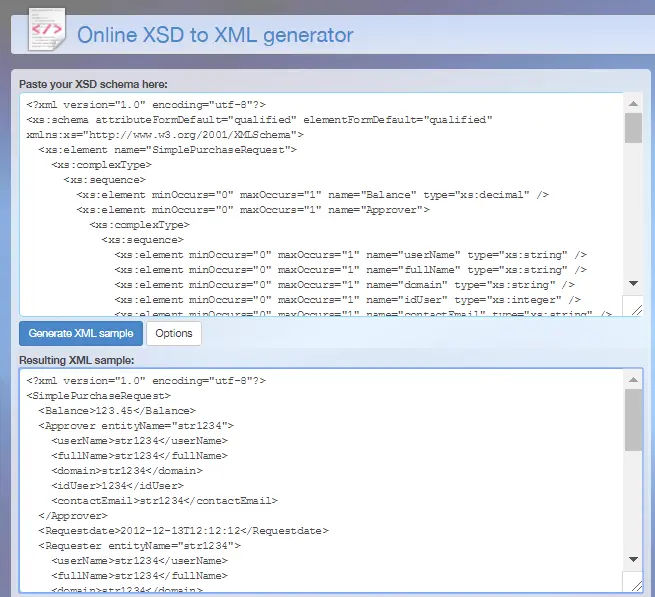Click the <SimplePurchaseRequest> line in result

[99, 396]
